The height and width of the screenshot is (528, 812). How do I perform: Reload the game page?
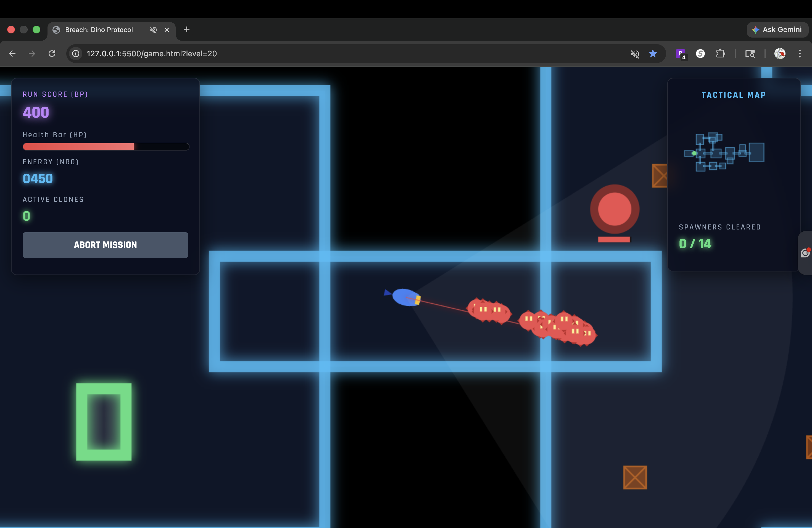click(52, 54)
